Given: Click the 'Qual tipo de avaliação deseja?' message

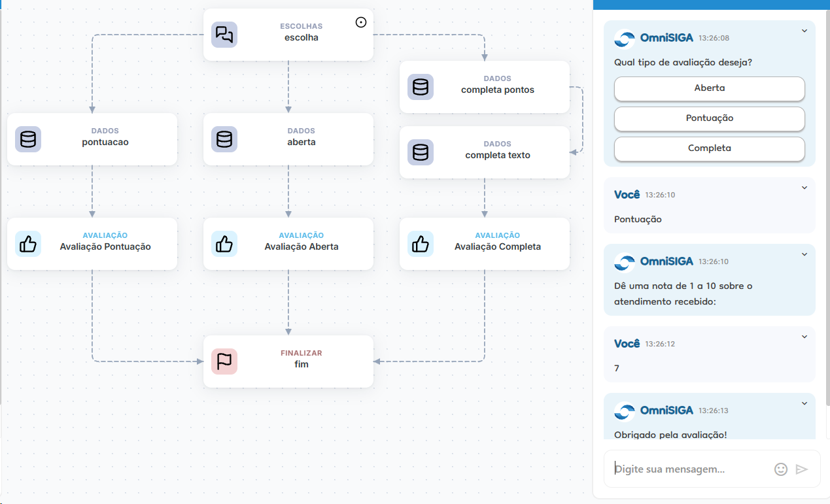Looking at the screenshot, I should [683, 63].
